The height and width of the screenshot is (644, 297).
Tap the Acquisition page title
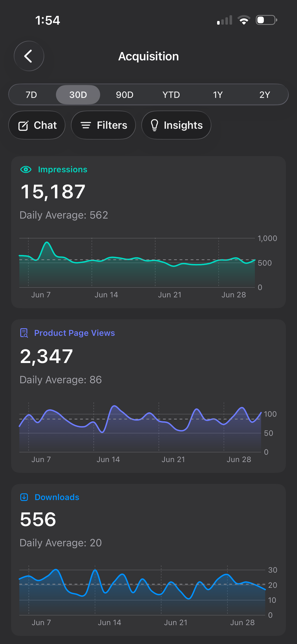click(148, 56)
